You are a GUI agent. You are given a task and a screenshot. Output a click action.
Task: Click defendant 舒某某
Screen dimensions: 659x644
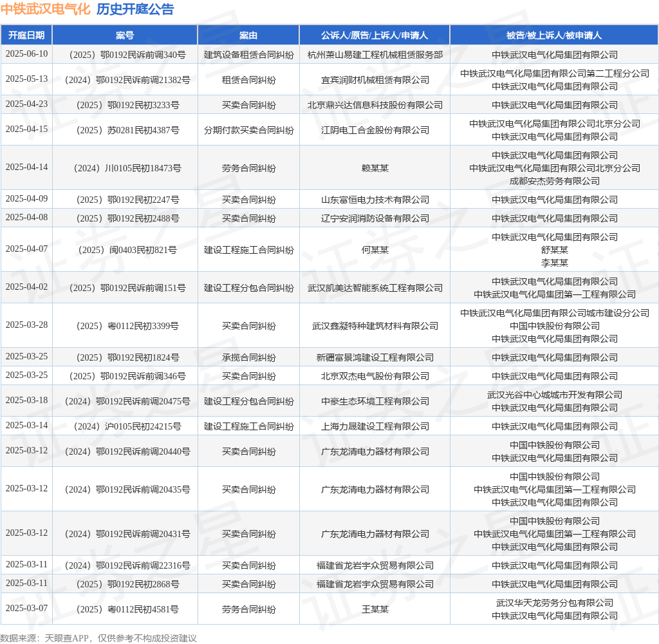(x=554, y=250)
